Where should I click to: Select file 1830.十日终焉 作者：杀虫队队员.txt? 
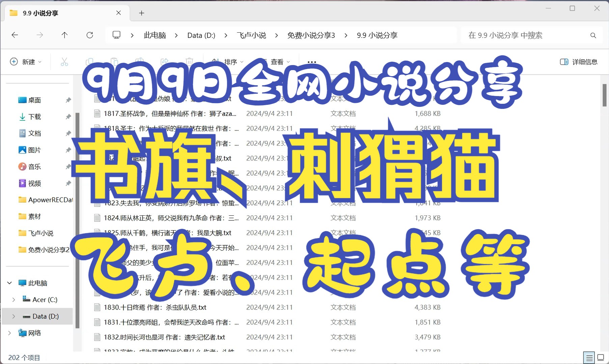(x=155, y=307)
